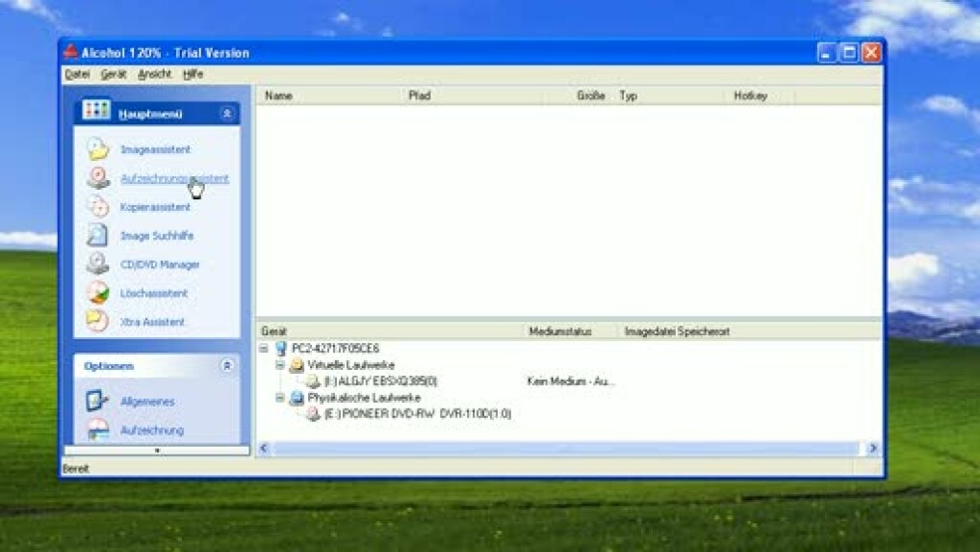Image resolution: width=980 pixels, height=552 pixels.
Task: Launch the CD/DVD Manager icon
Action: [x=97, y=264]
